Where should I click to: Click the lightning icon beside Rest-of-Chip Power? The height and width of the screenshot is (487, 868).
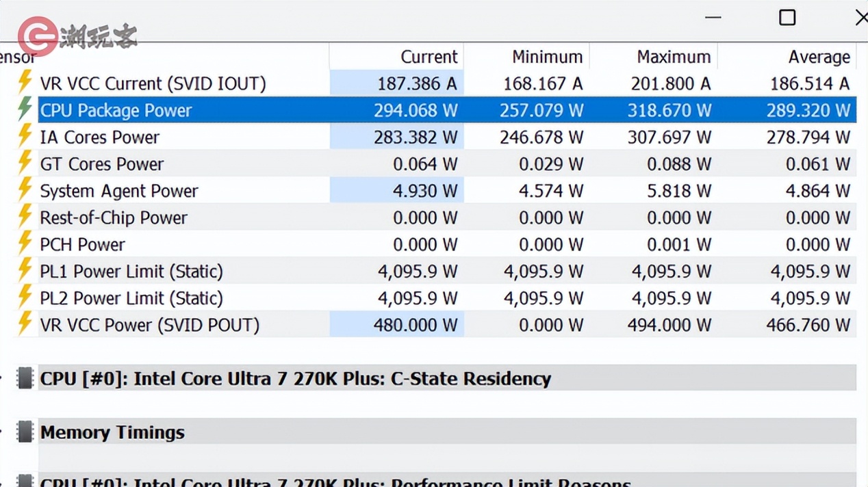(x=25, y=216)
